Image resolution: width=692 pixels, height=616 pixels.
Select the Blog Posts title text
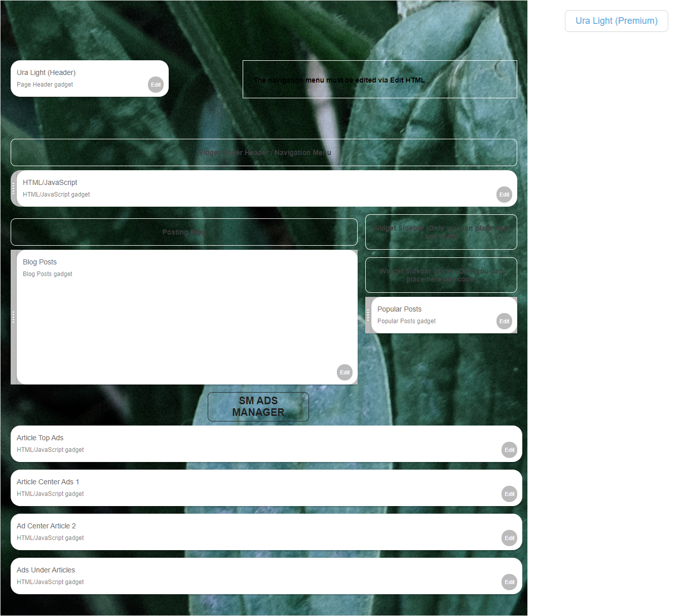click(x=40, y=262)
